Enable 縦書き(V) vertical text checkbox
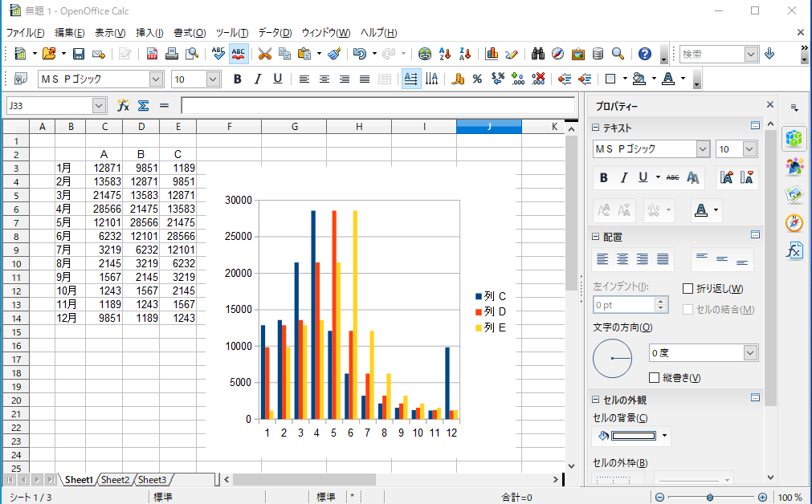Viewport: 812px width, 504px height. (x=654, y=378)
